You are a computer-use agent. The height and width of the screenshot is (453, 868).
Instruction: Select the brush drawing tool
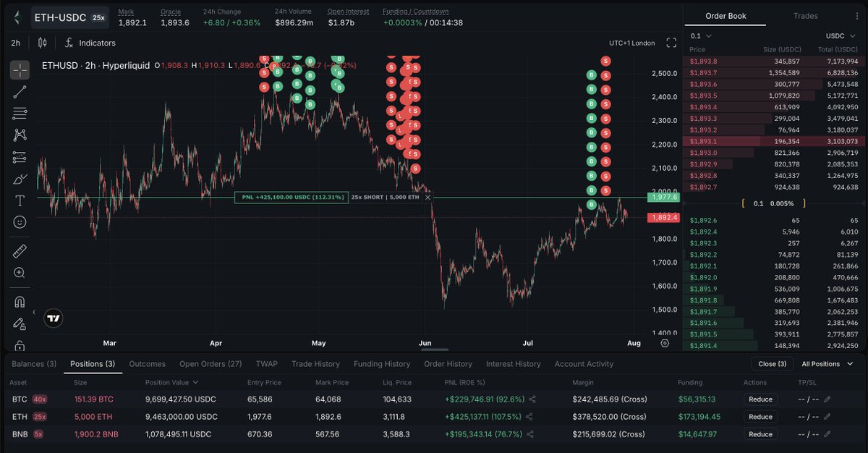tap(20, 179)
